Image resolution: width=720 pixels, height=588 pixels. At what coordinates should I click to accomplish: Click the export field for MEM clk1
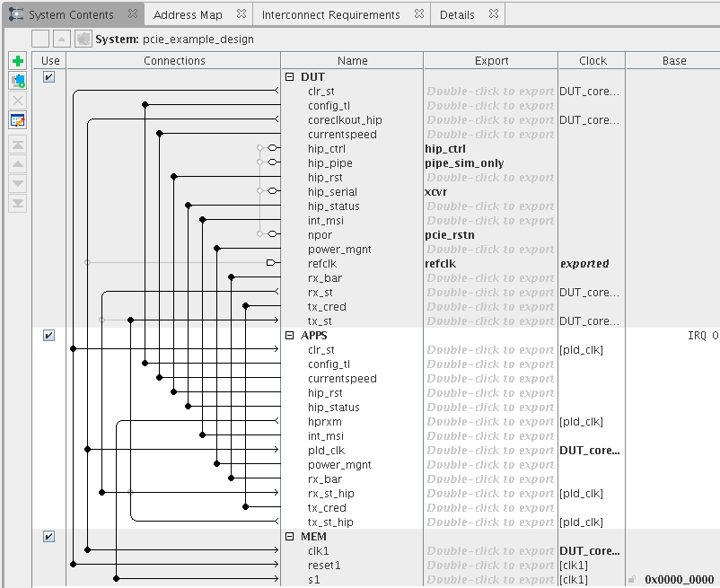[490, 551]
